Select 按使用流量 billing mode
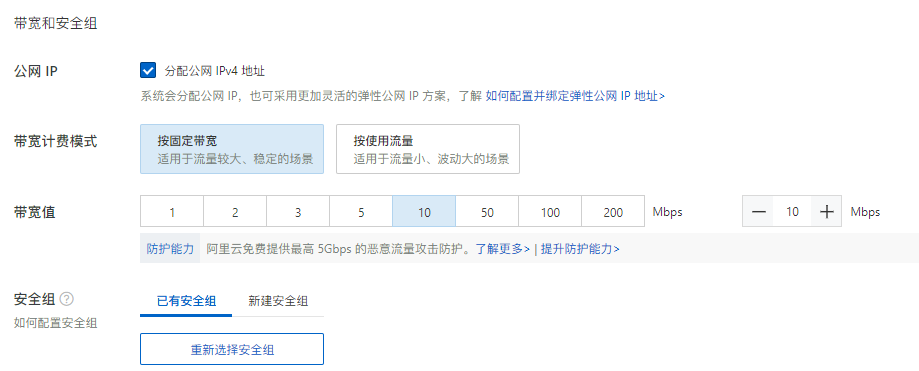 click(x=428, y=149)
